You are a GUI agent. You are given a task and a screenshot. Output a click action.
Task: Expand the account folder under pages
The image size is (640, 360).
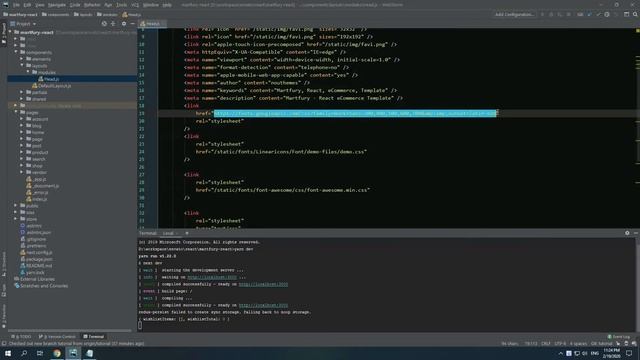tap(22, 119)
